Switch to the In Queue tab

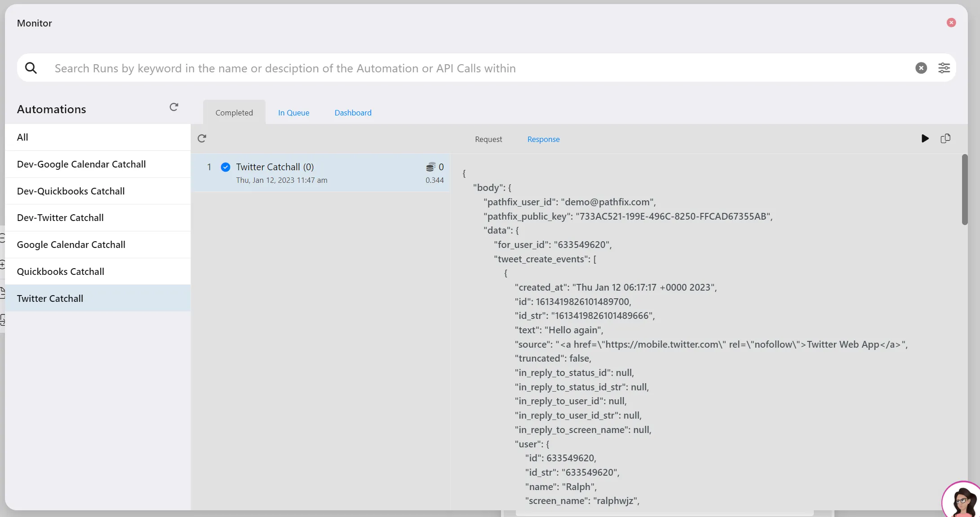(x=293, y=113)
